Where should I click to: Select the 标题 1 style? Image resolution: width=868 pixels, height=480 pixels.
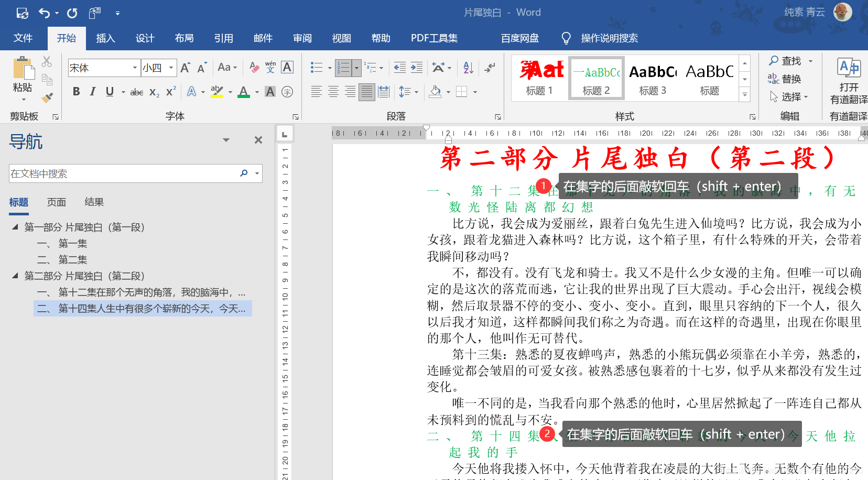(539, 78)
